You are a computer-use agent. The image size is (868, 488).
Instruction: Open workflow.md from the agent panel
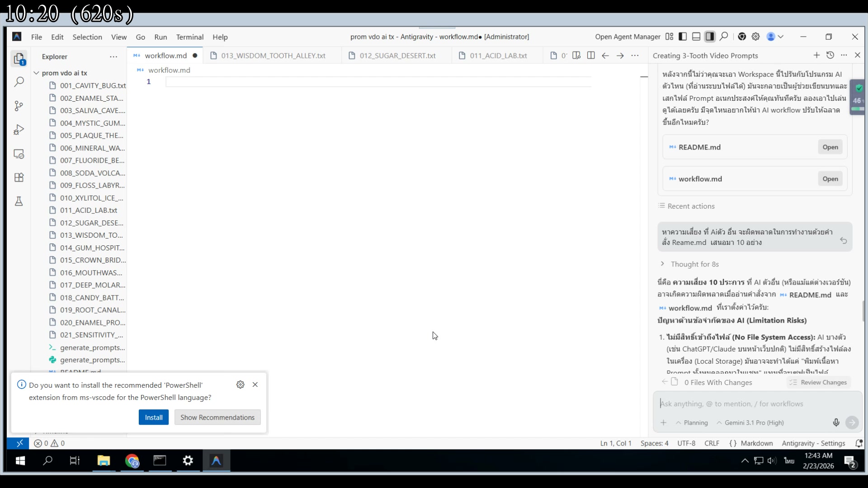(x=830, y=178)
